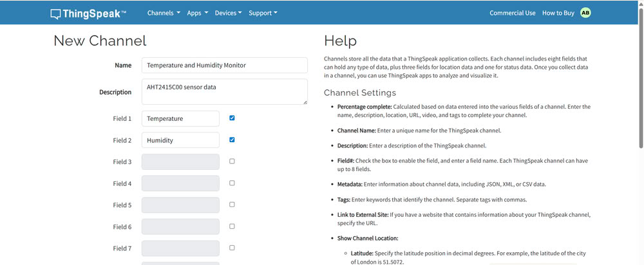The width and height of the screenshot is (644, 265).
Task: Select the Field 2 Humidity input
Action: [x=180, y=140]
